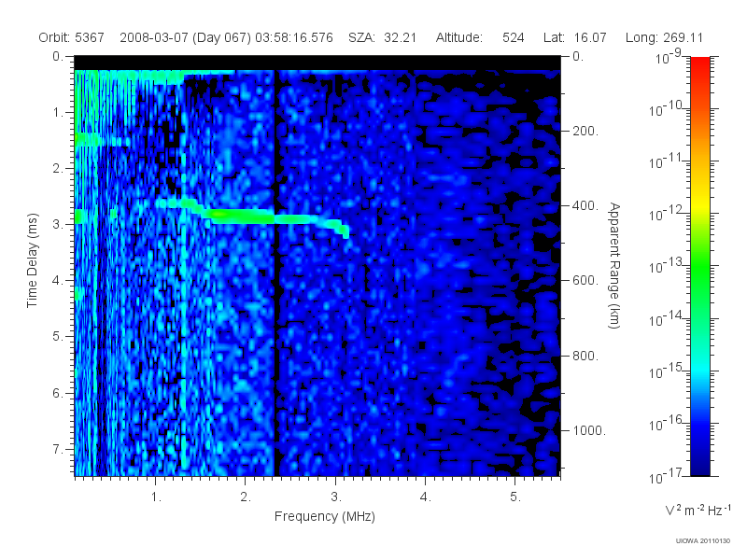Click the Apparent Range (km) axis title
Viewport: 747px width, 560px height.
(x=614, y=265)
